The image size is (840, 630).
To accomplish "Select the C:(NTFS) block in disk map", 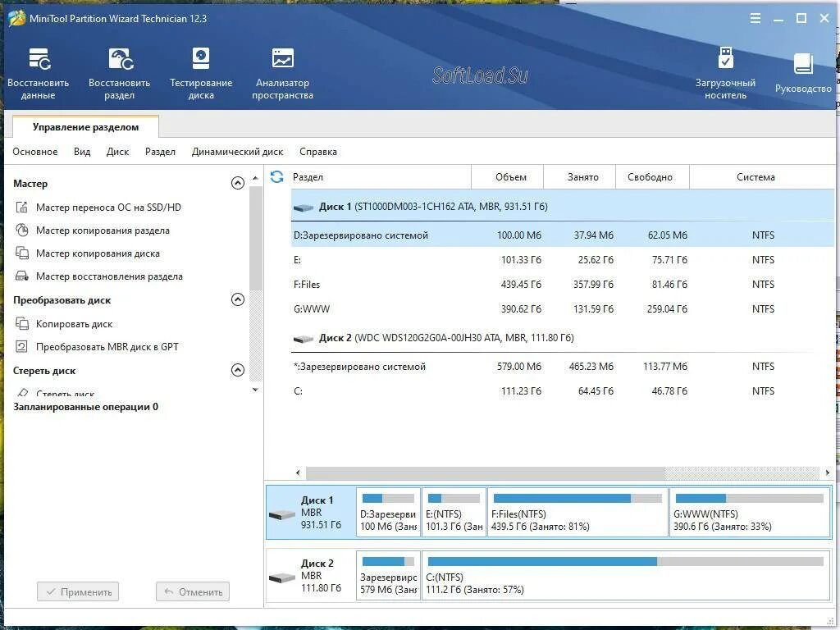I will (625, 575).
